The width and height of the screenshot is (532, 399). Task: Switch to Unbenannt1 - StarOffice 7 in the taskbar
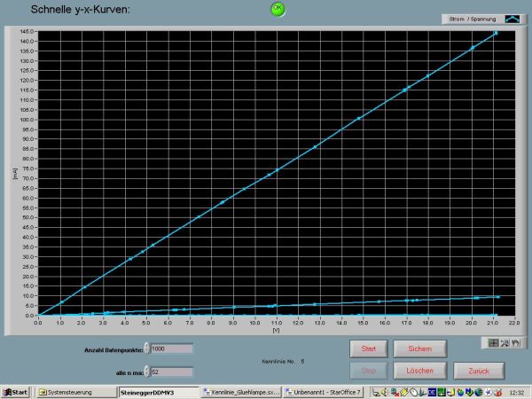324,393
